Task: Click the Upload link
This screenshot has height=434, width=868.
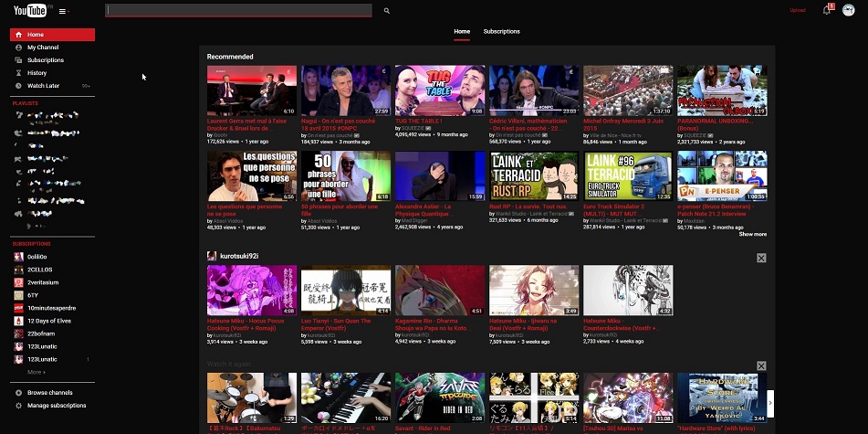Action: 798,11
